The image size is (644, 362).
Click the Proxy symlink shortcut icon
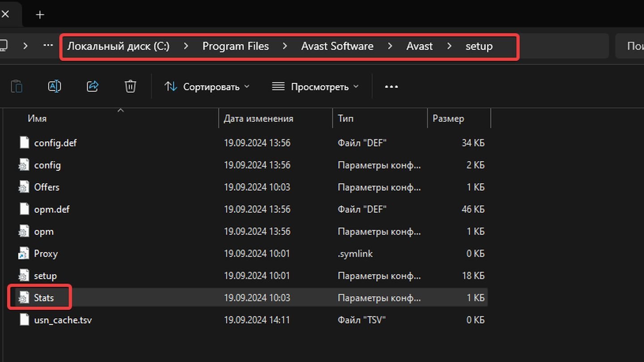pos(24,253)
